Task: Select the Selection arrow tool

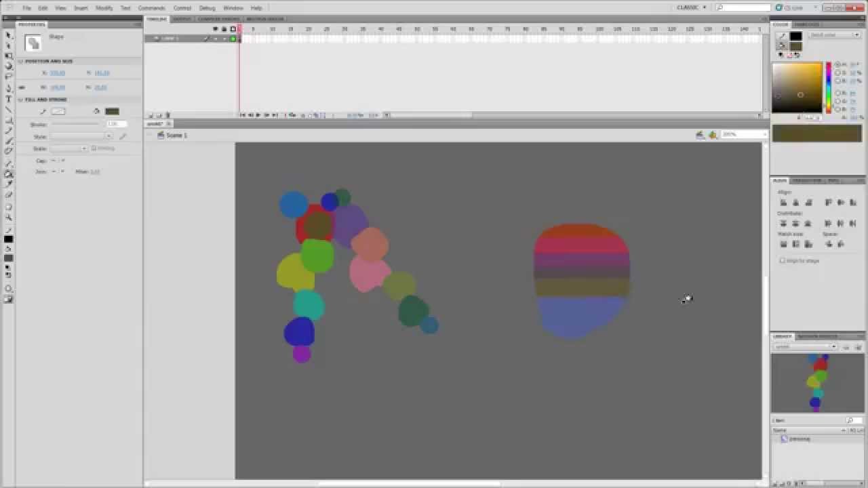Action: pyautogui.click(x=9, y=35)
